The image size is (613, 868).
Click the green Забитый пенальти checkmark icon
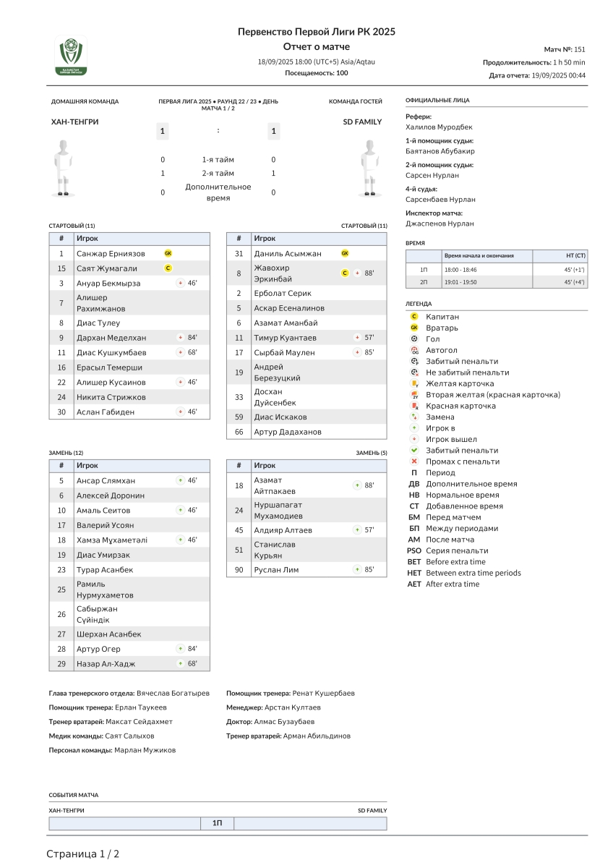coord(414,451)
